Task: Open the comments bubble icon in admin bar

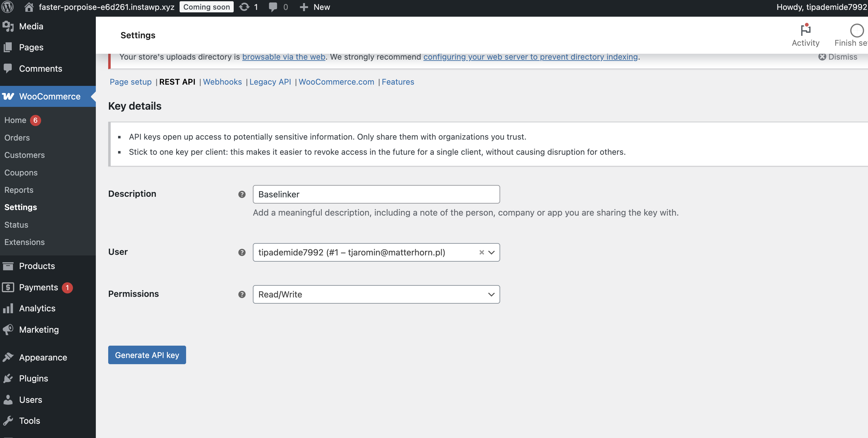Action: click(273, 7)
